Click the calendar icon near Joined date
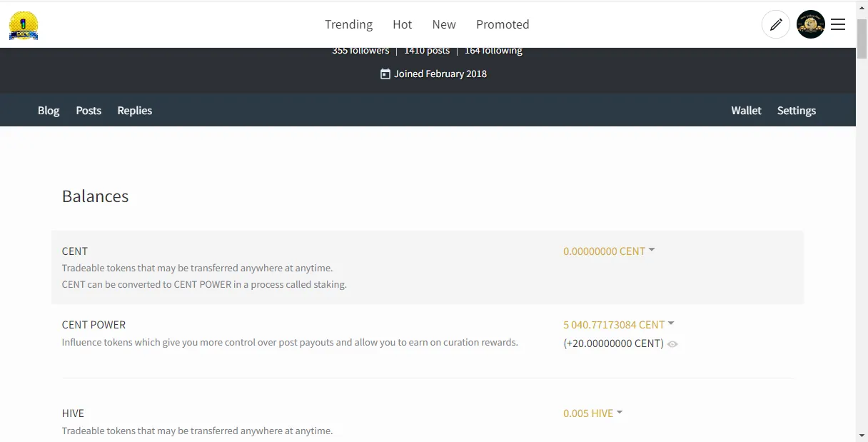Image resolution: width=868 pixels, height=442 pixels. tap(385, 74)
